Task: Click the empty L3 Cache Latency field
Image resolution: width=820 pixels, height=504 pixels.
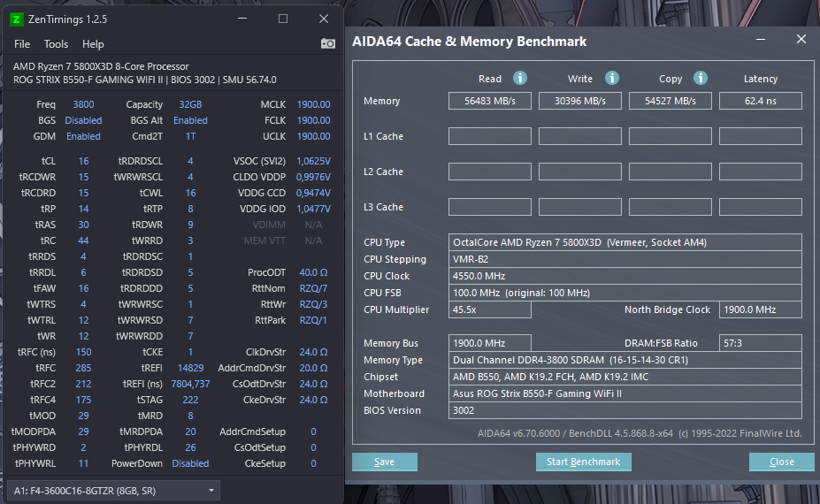Action: pyautogui.click(x=761, y=207)
